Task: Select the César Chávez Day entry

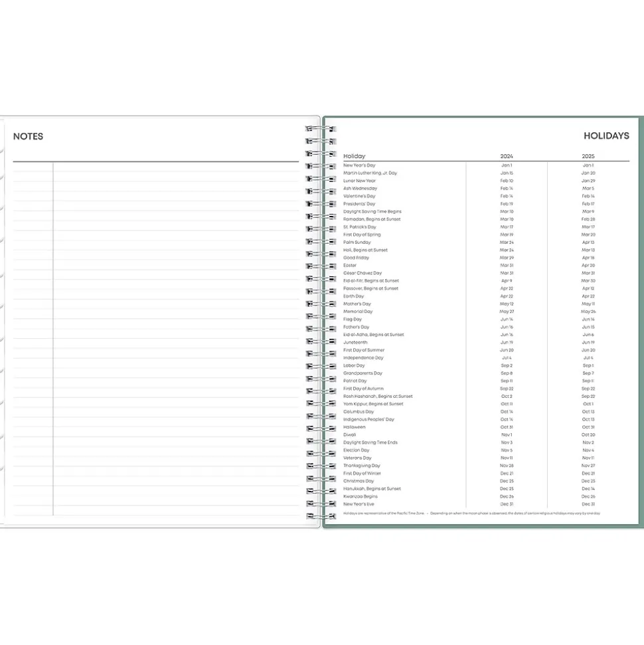Action: pos(362,273)
